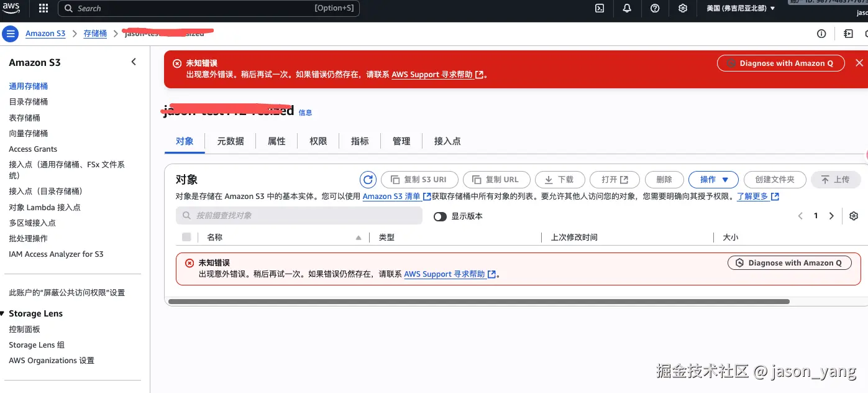
Task: Sort objects by the Name column arrow
Action: tap(359, 238)
